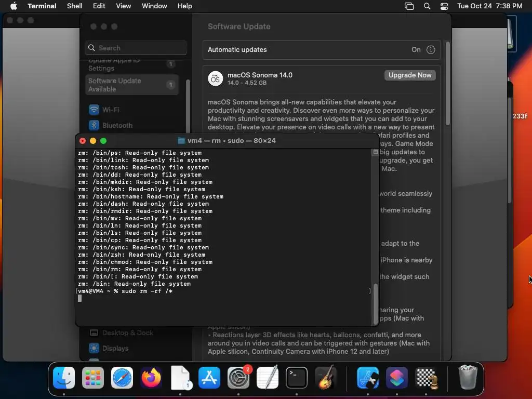Open the Shell menu
The width and height of the screenshot is (532, 399).
point(75,6)
